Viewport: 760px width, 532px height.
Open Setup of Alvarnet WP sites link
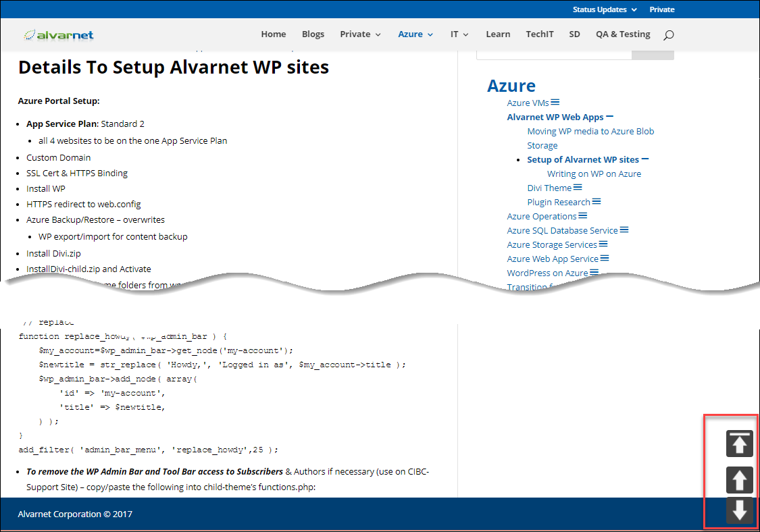pos(582,159)
